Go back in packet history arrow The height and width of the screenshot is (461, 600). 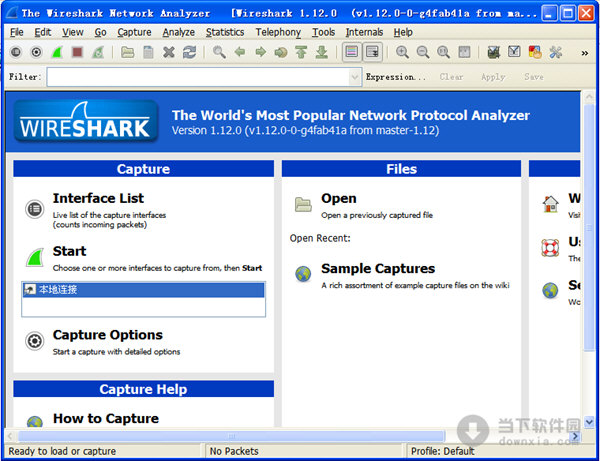click(240, 52)
